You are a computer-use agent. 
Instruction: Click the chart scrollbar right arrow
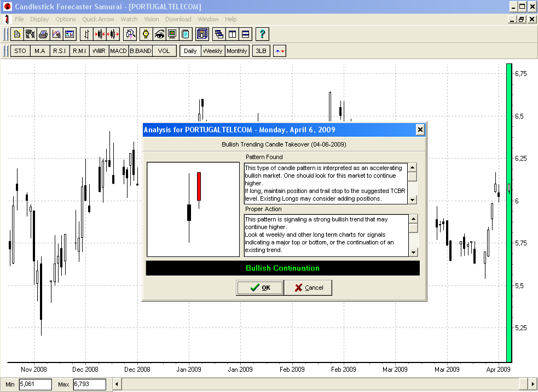click(x=533, y=384)
